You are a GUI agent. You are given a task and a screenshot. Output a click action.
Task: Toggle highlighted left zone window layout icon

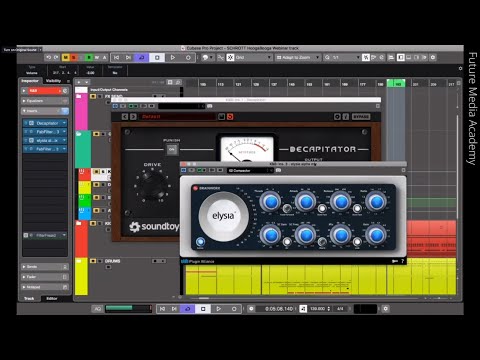(400, 58)
